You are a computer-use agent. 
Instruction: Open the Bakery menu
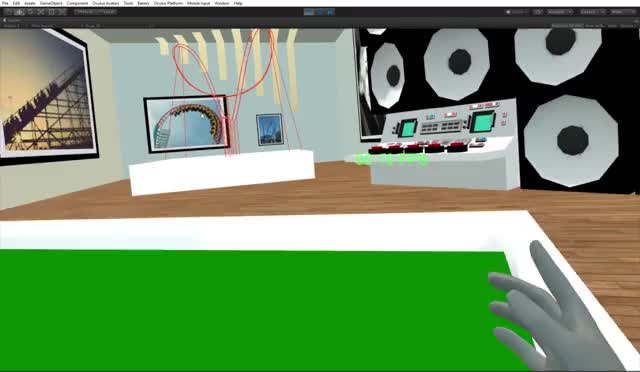143,3
